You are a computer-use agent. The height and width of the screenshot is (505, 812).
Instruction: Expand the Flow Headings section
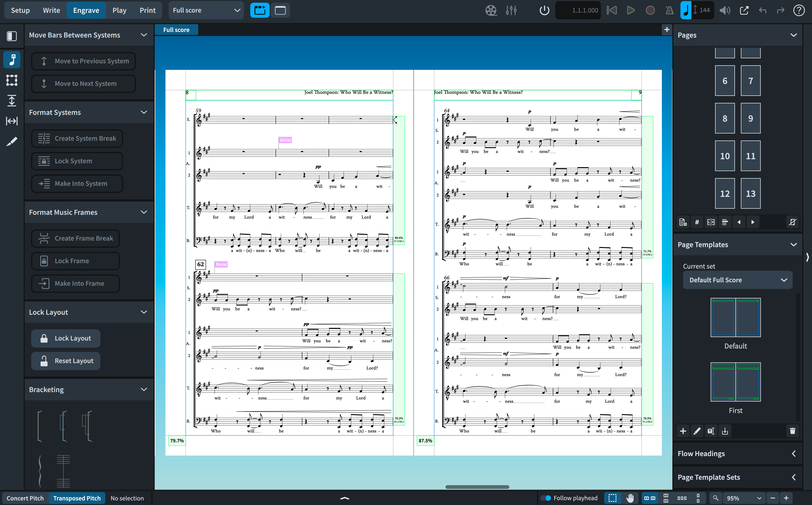point(794,453)
